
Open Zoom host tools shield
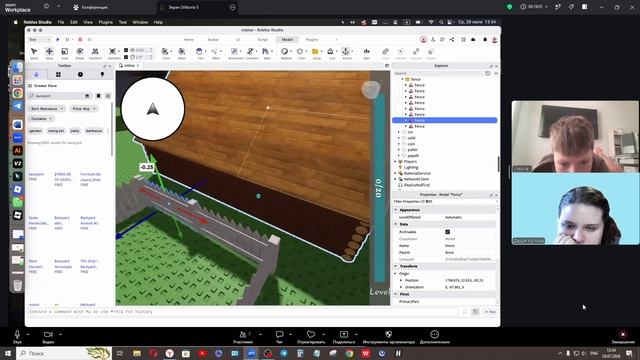[x=389, y=337]
